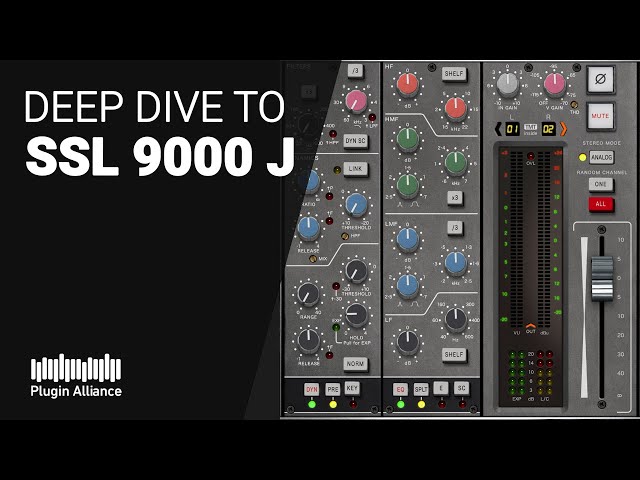Viewport: 640px width, 480px height.
Task: Click the output fader handle
Action: coord(602,279)
